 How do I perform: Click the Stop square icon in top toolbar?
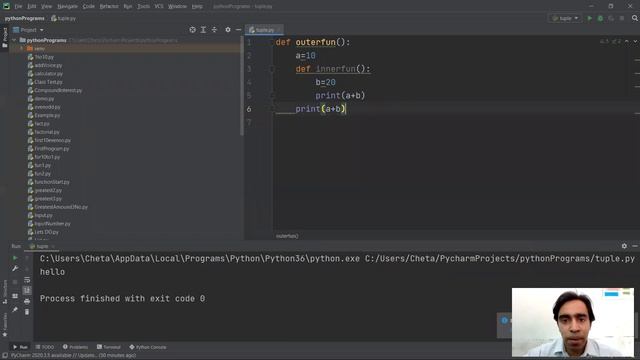coord(622,18)
